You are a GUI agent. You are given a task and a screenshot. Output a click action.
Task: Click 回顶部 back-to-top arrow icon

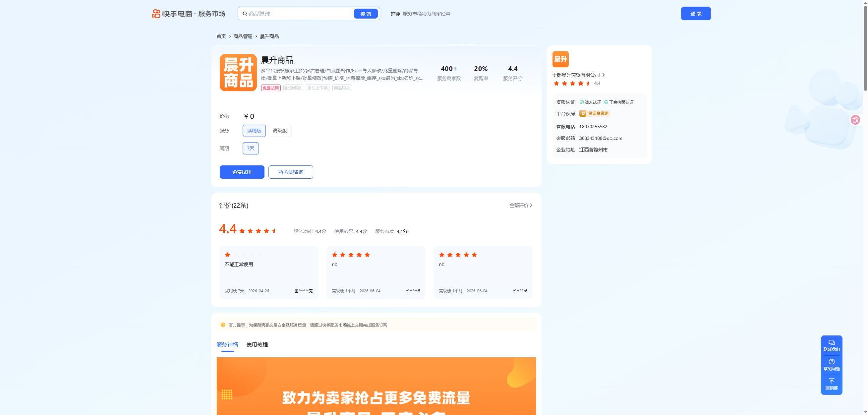click(x=831, y=381)
